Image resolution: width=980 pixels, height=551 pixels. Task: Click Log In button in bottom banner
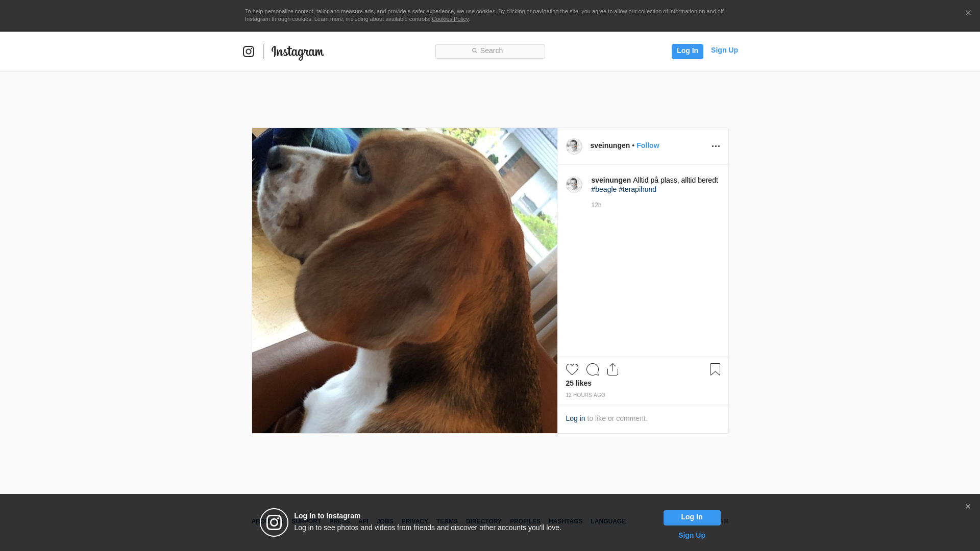pos(692,518)
